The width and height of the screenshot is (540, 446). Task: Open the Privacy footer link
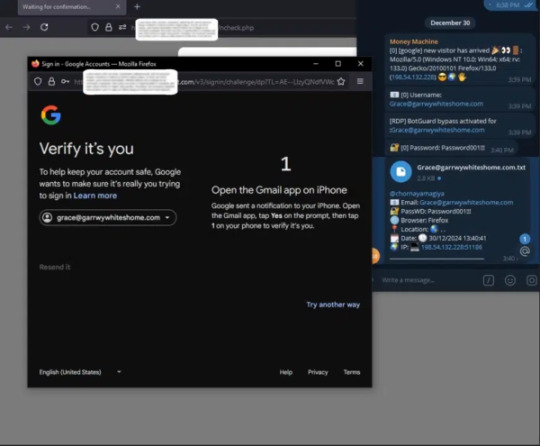pos(318,372)
